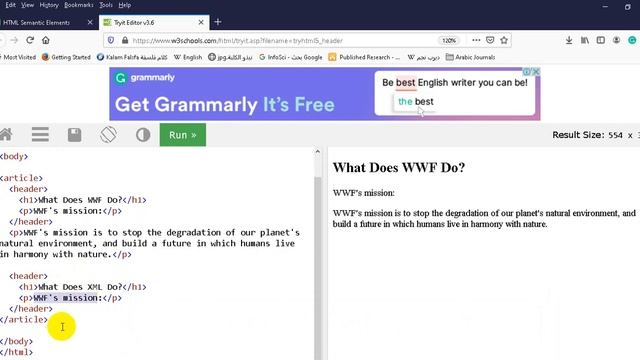Viewport: 640px width, 360px height.
Task: Save code with floppy disk icon
Action: click(74, 135)
